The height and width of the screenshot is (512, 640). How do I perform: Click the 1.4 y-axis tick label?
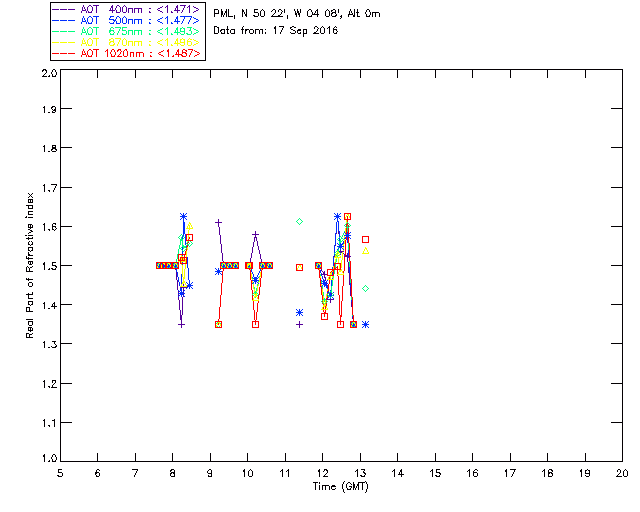click(x=49, y=305)
